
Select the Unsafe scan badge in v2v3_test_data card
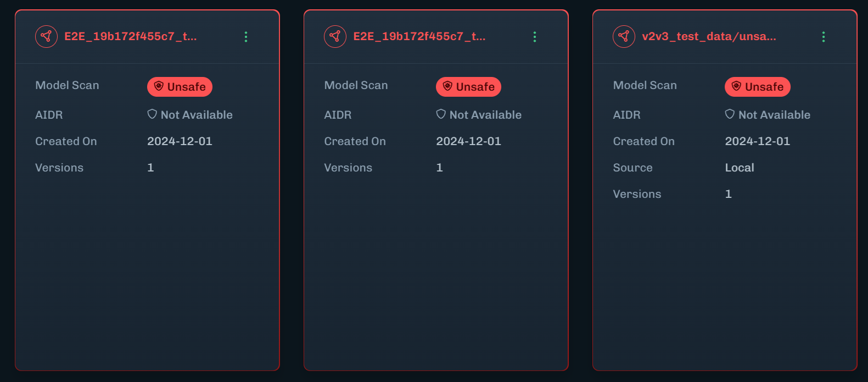[x=757, y=87]
